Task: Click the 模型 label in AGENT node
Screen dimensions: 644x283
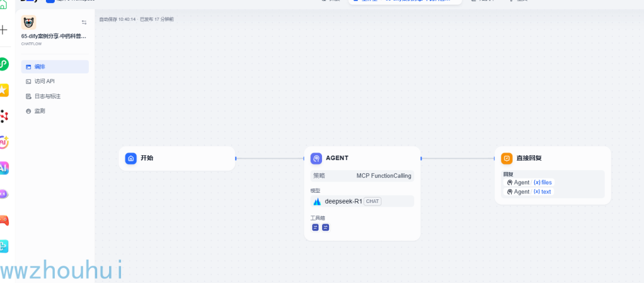Action: point(315,190)
